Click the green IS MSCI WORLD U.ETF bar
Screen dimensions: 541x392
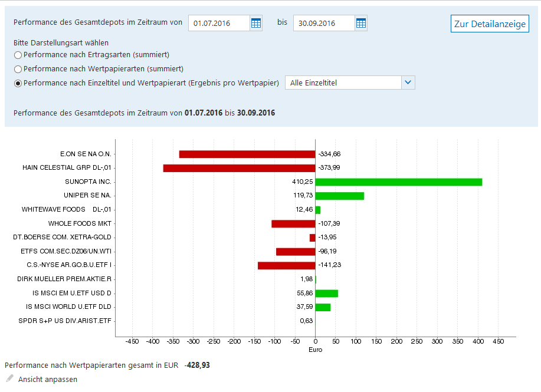click(323, 307)
